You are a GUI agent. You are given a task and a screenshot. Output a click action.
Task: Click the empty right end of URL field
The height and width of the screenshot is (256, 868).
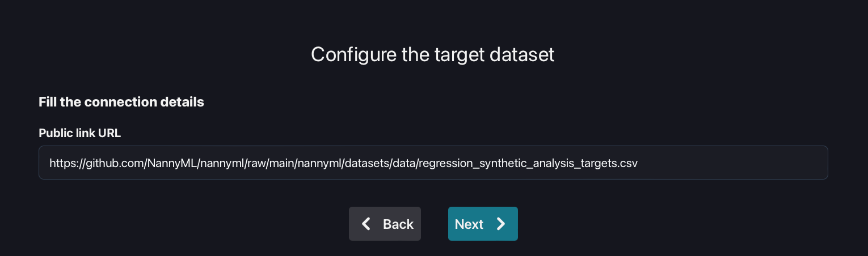click(738, 163)
